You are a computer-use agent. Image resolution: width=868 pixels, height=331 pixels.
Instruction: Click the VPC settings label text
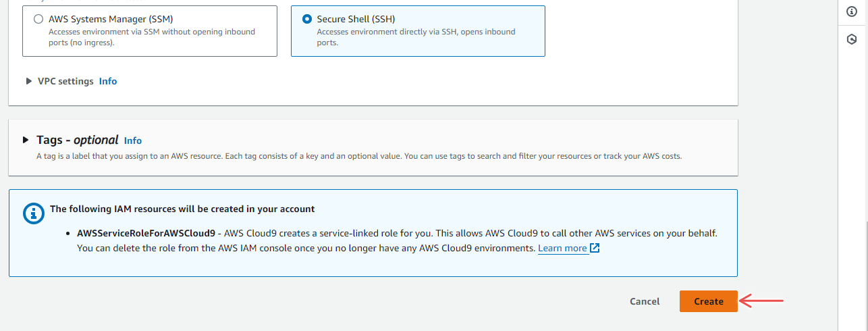click(x=65, y=81)
